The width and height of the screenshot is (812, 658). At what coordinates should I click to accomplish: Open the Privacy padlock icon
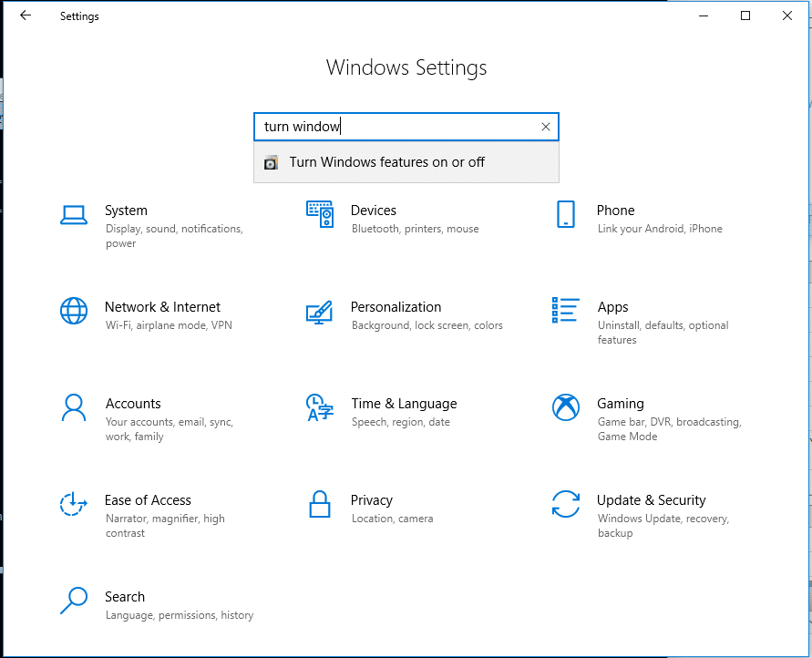point(320,504)
